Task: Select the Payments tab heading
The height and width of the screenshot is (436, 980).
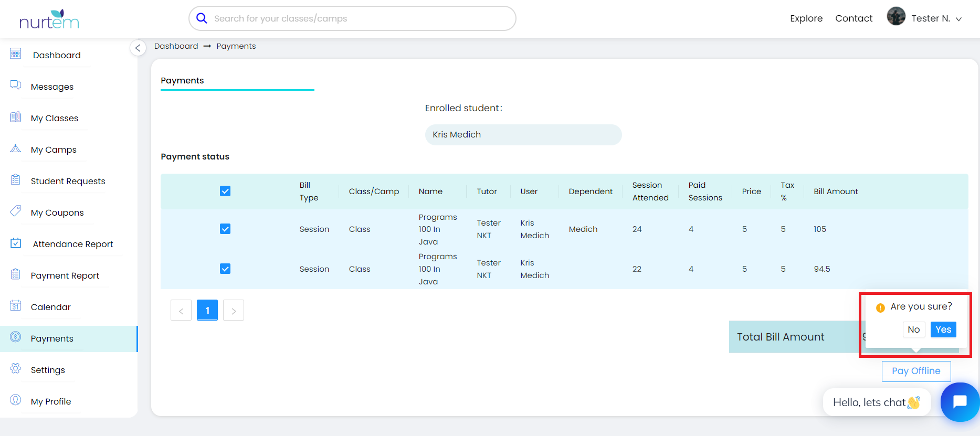Action: coord(182,80)
